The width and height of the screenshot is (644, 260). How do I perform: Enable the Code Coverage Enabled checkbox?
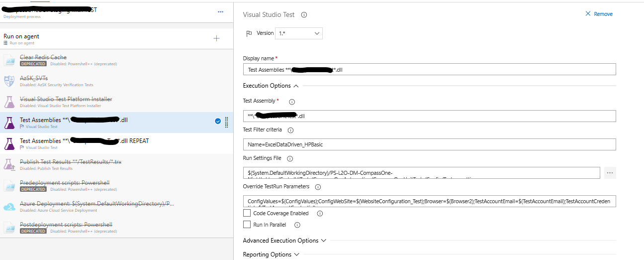[x=247, y=213]
